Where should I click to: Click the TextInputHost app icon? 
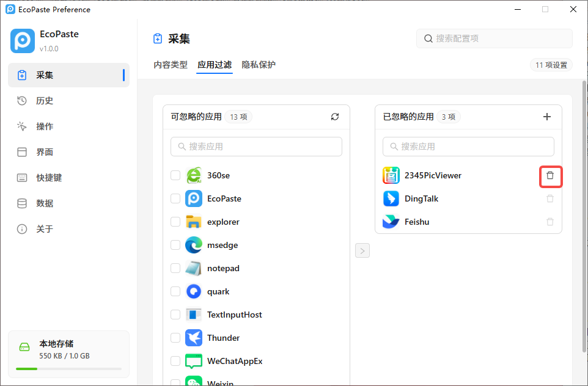click(x=194, y=315)
